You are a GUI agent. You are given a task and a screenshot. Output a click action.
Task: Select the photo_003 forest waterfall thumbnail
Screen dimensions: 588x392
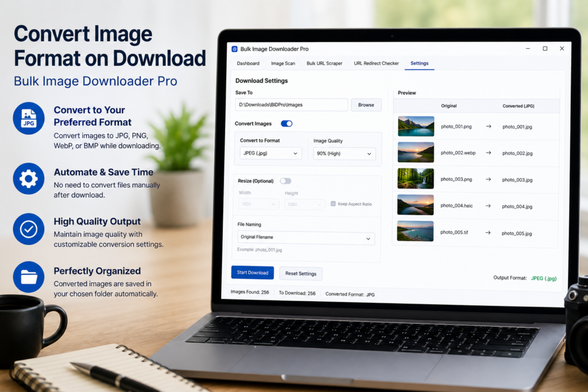coord(416,178)
